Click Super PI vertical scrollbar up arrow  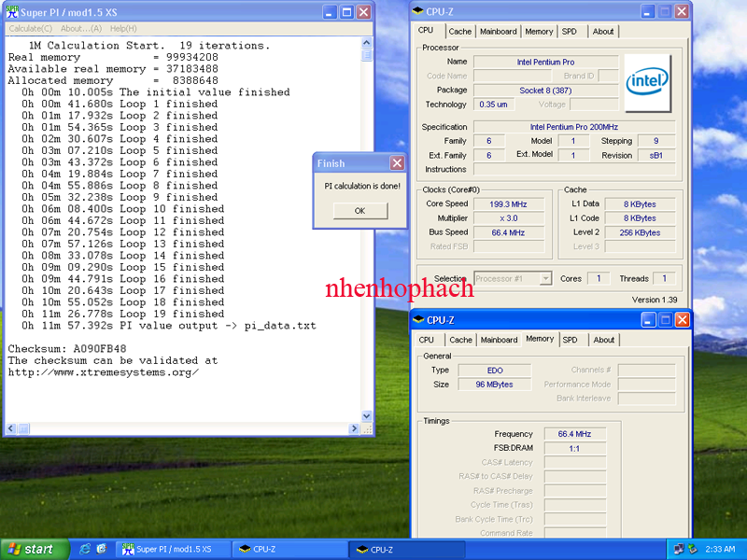(x=366, y=43)
